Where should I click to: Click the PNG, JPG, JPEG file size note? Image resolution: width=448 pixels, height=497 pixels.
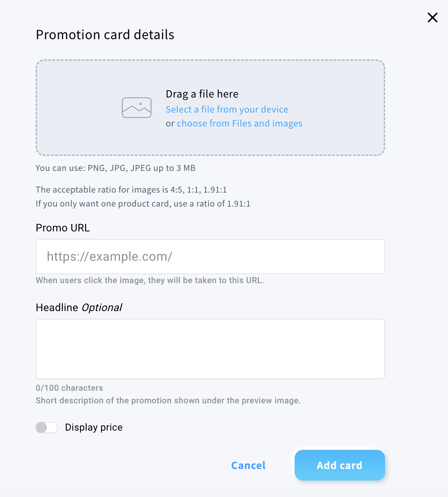coord(116,168)
